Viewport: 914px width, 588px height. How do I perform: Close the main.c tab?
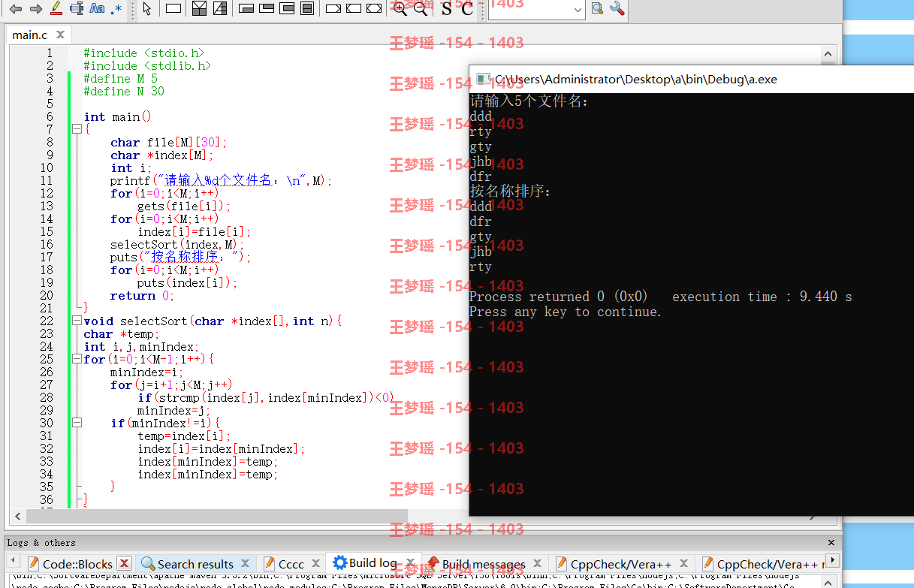[x=61, y=35]
